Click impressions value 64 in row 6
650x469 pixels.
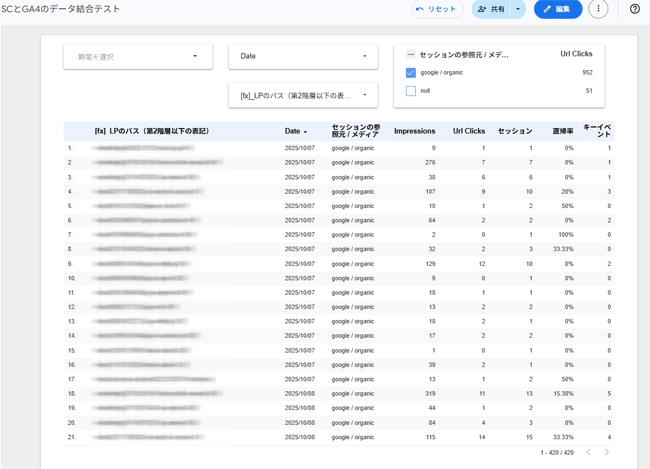tap(432, 220)
